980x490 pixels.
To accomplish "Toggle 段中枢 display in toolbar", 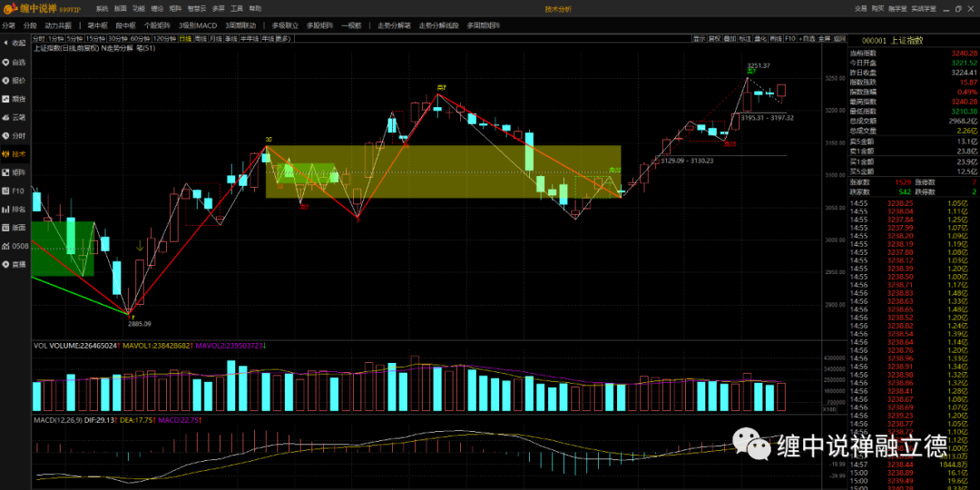I will pyautogui.click(x=125, y=25).
